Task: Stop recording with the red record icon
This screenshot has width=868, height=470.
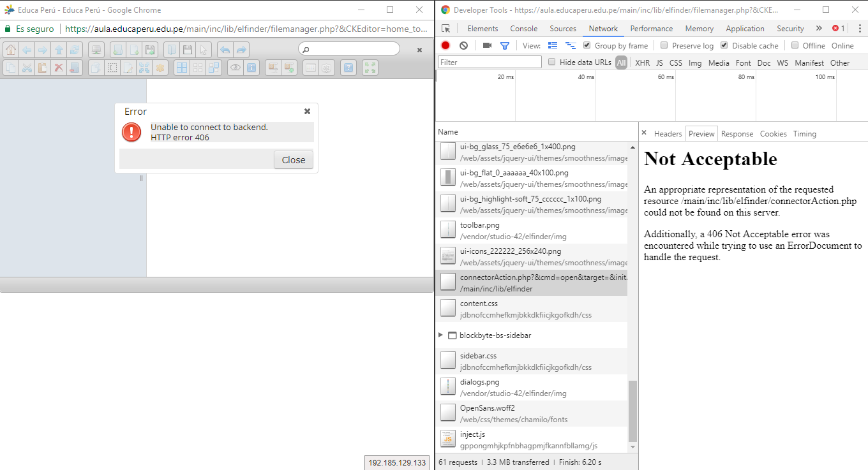Action: pyautogui.click(x=445, y=45)
